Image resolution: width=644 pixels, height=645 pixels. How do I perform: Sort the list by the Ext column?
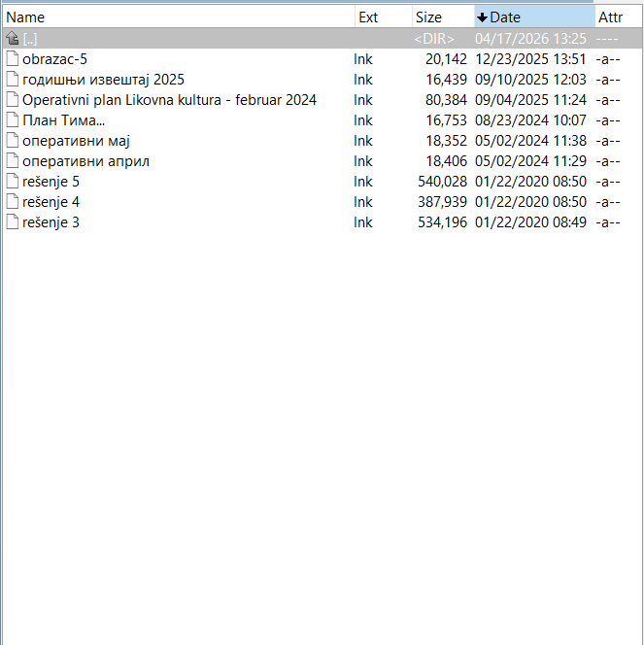click(369, 17)
